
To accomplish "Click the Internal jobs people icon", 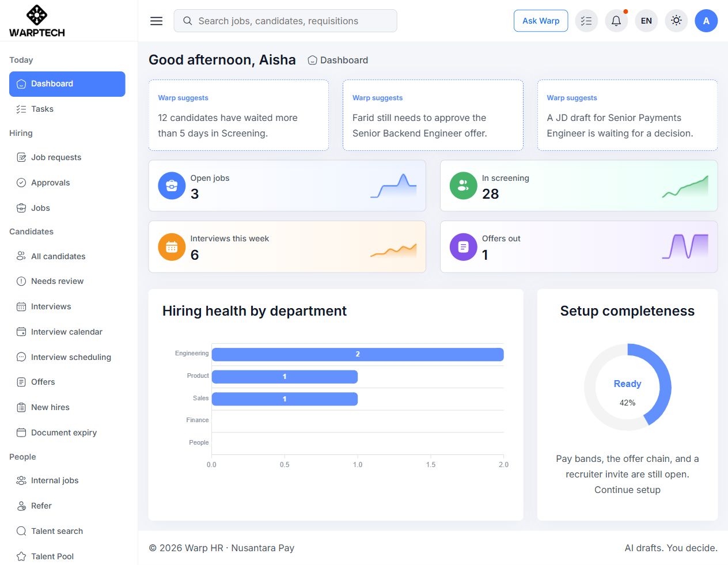I will [21, 480].
